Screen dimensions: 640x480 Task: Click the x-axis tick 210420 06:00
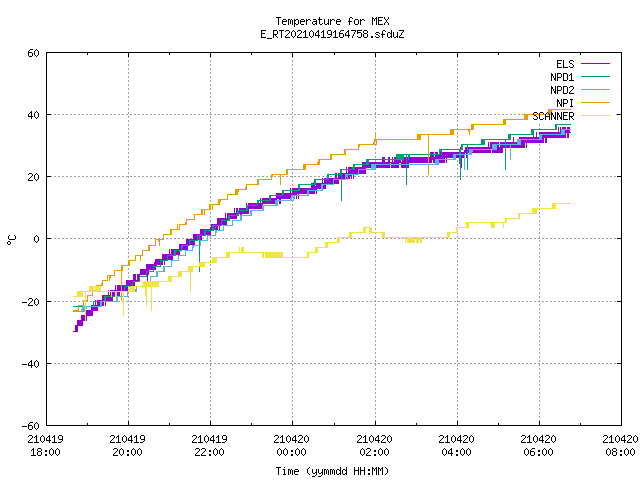[538, 446]
